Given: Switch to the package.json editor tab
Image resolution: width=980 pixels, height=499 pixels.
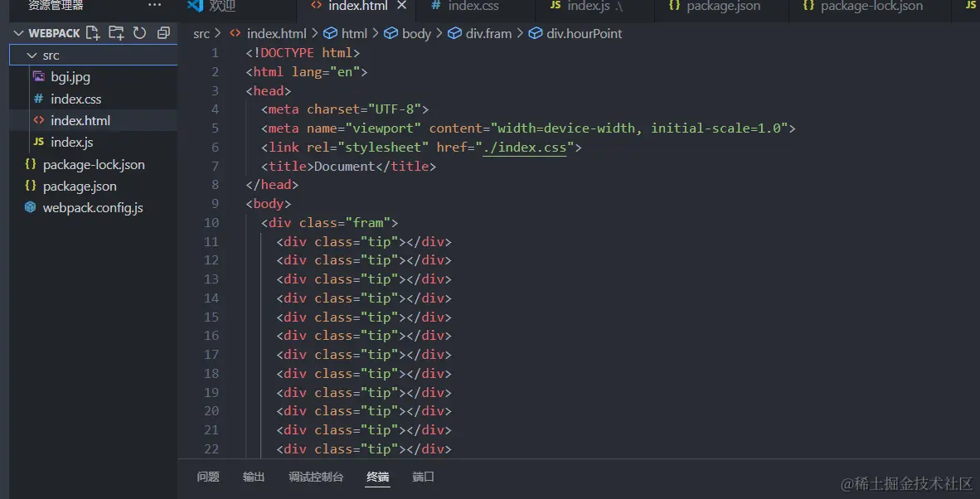Looking at the screenshot, I should [722, 7].
